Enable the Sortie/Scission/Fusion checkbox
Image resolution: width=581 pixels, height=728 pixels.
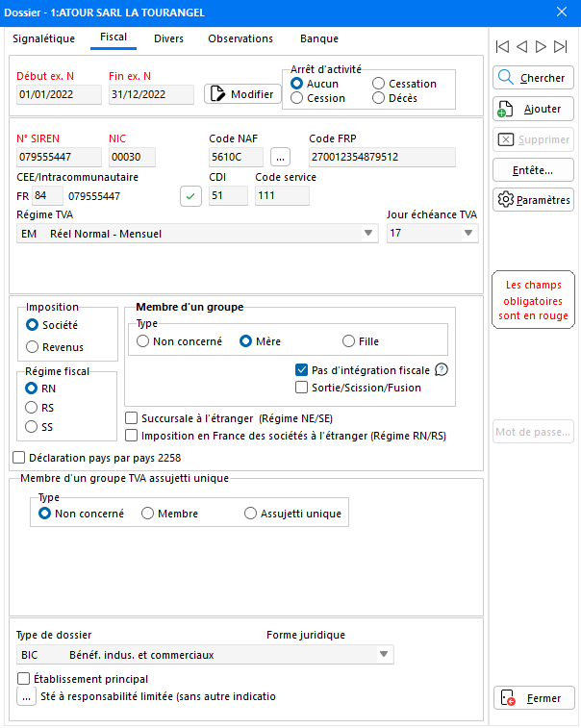(x=302, y=388)
